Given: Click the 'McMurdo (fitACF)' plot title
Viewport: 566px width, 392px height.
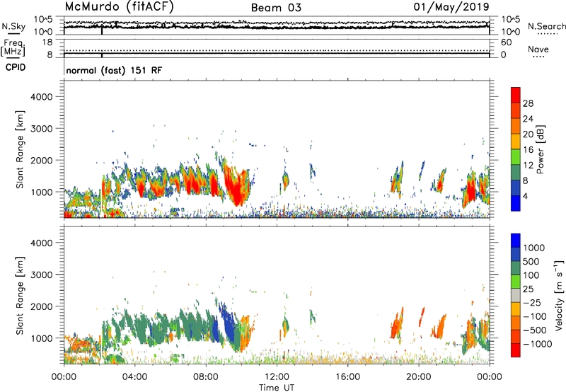Looking at the screenshot, I should 119,7.
